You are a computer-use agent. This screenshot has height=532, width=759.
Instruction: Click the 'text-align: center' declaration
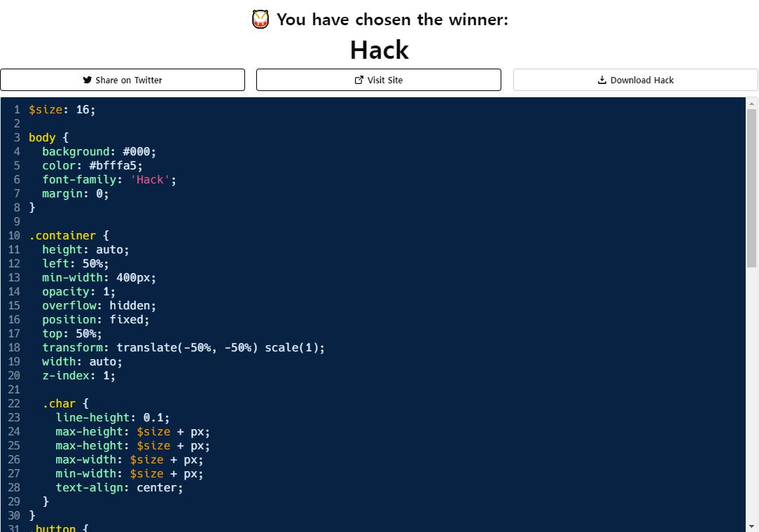(119, 488)
